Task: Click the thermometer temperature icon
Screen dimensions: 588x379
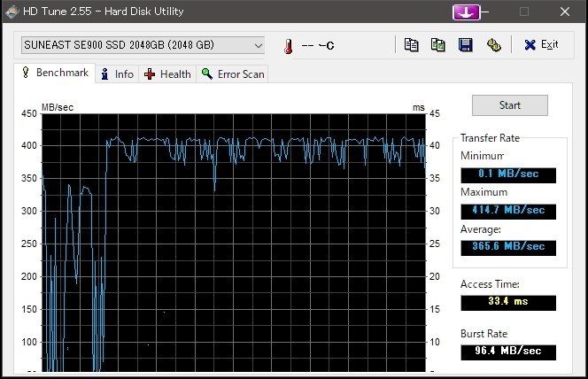Action: point(288,46)
